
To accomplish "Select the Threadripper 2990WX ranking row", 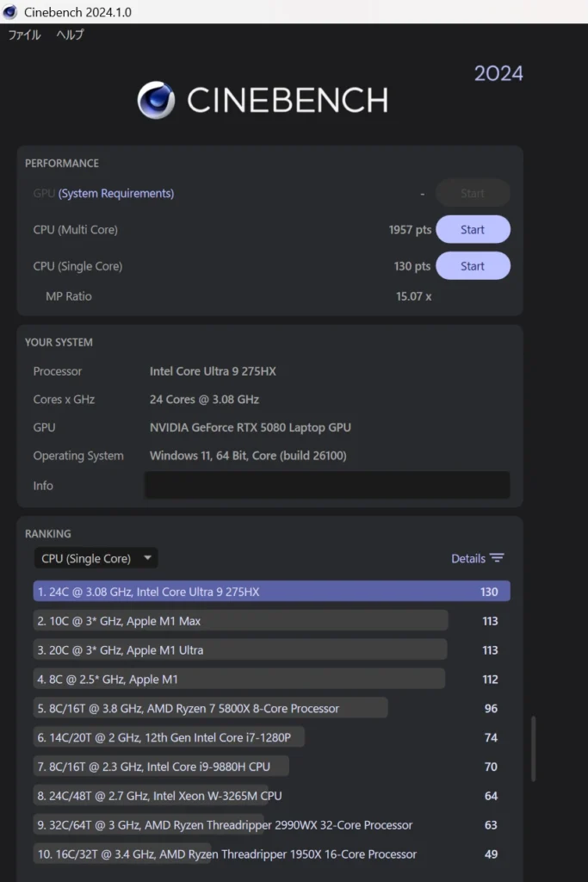I will tap(224, 825).
